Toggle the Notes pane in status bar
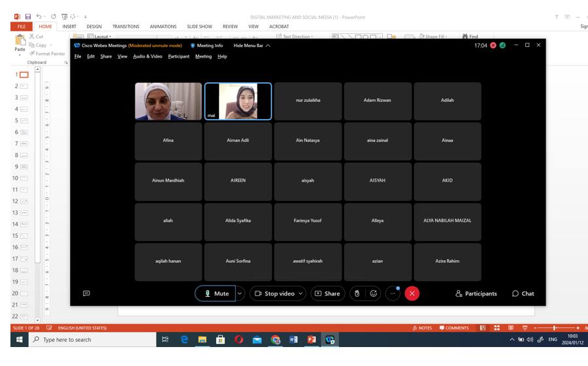Viewport: 588px width, 366px height. coord(422,328)
